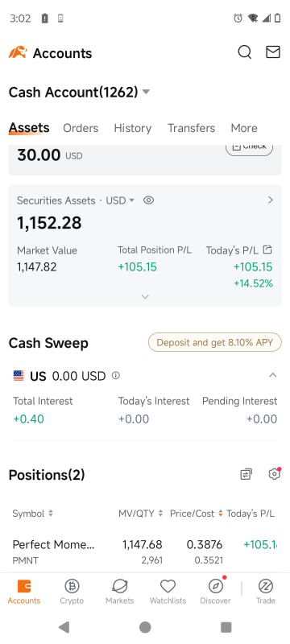Tap the positions list layout icon
This screenshot has height=644, width=290.
tap(246, 474)
